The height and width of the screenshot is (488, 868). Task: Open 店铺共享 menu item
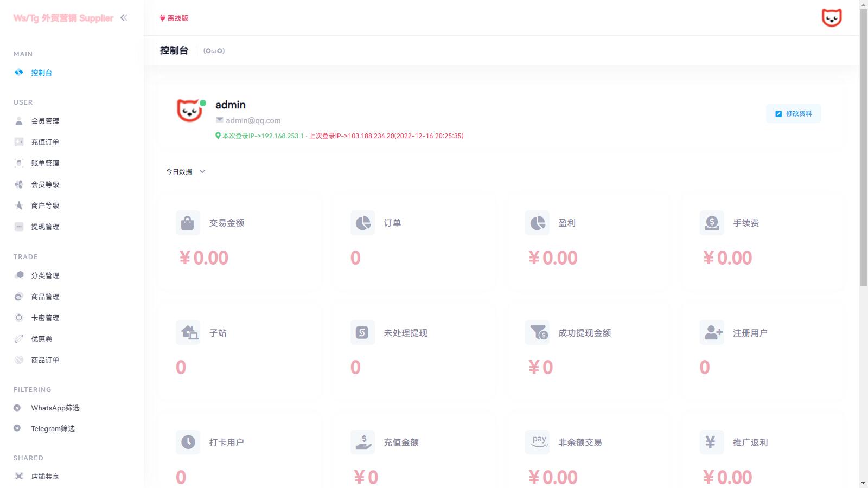pos(45,477)
